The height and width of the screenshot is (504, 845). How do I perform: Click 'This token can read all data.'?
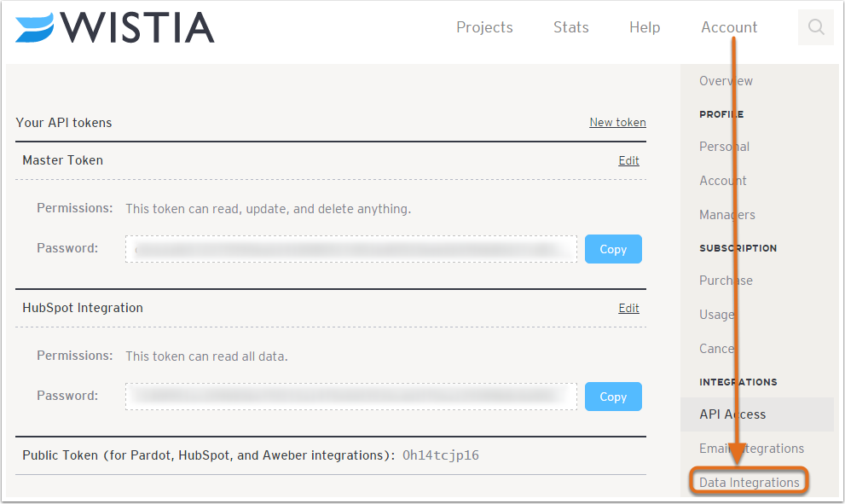pyautogui.click(x=206, y=356)
